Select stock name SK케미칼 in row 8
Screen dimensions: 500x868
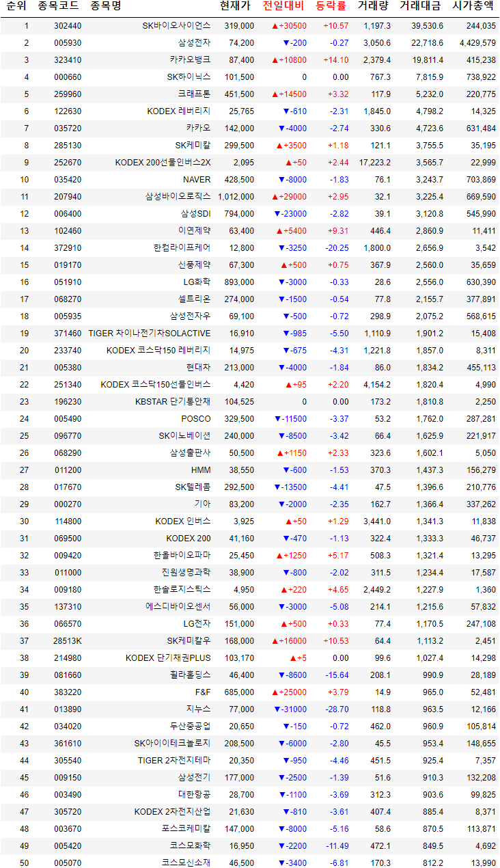coord(193,146)
